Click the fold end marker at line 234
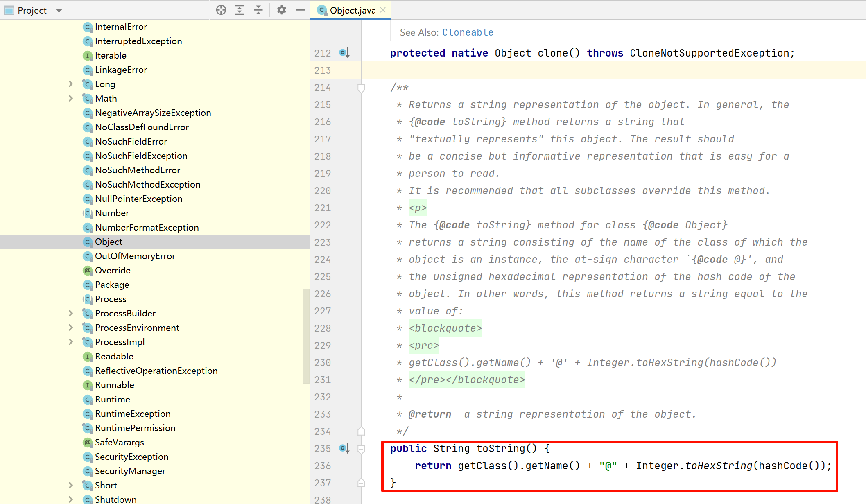The width and height of the screenshot is (866, 504). (361, 431)
